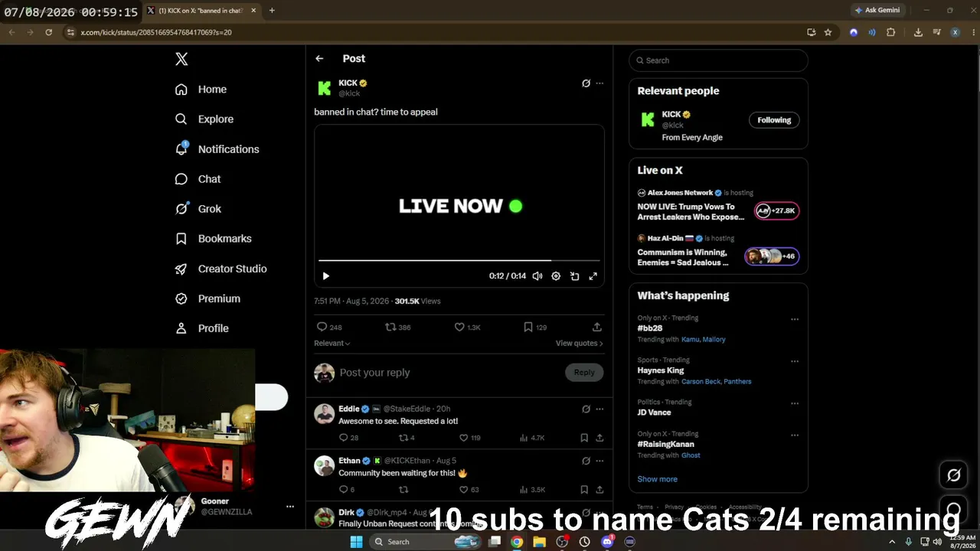
Task: Toggle picture-in-picture on the video
Action: click(574, 276)
